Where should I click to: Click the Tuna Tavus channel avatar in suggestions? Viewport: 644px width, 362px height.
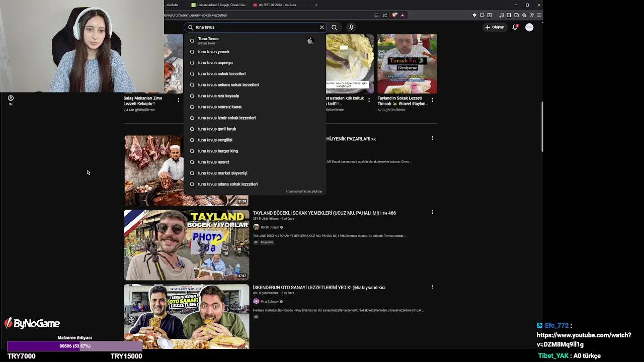(310, 41)
